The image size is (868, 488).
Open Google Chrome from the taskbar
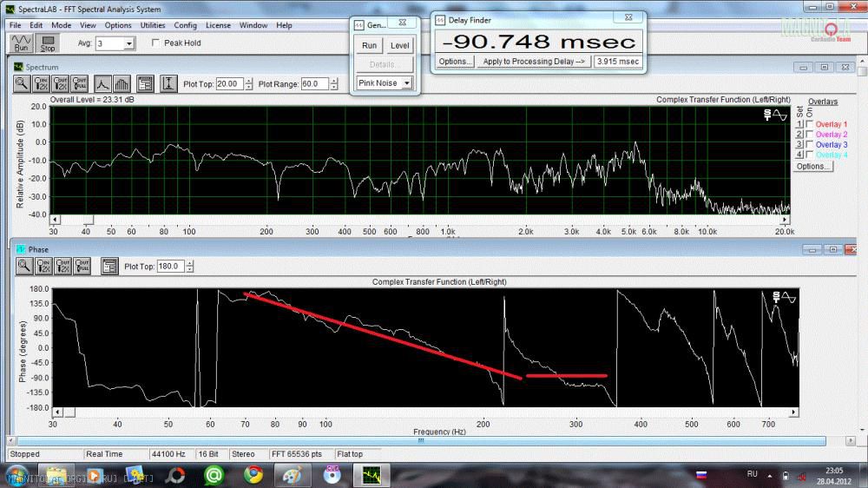(253, 475)
